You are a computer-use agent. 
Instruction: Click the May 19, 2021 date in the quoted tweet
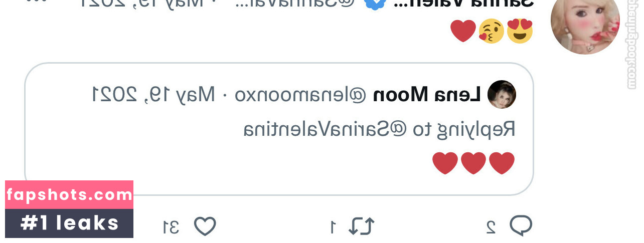coord(153,94)
